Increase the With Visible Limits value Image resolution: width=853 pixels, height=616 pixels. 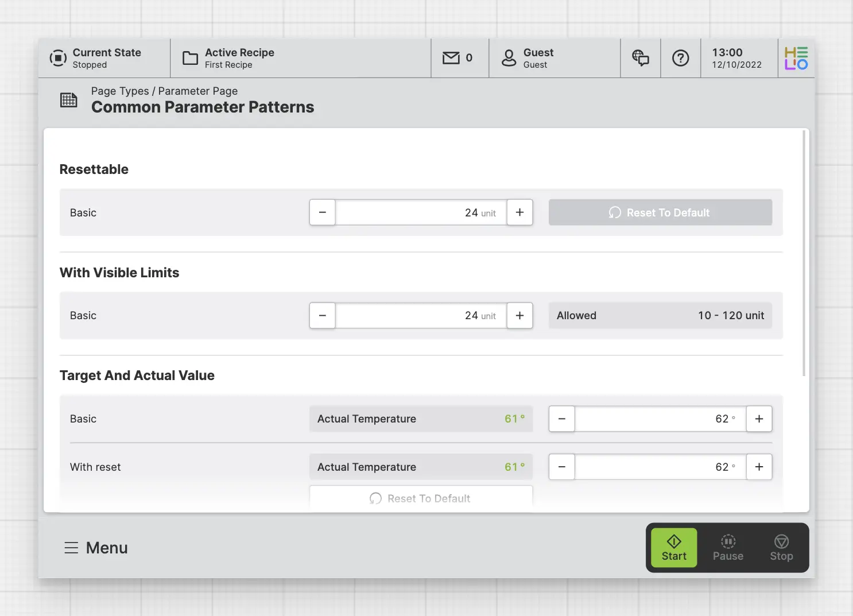tap(519, 316)
